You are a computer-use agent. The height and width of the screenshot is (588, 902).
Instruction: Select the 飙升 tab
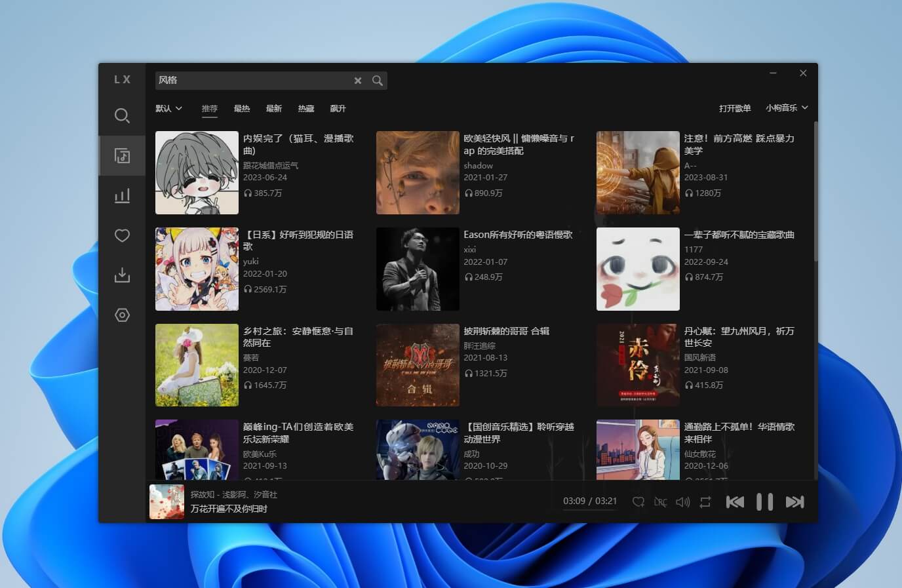(x=338, y=108)
